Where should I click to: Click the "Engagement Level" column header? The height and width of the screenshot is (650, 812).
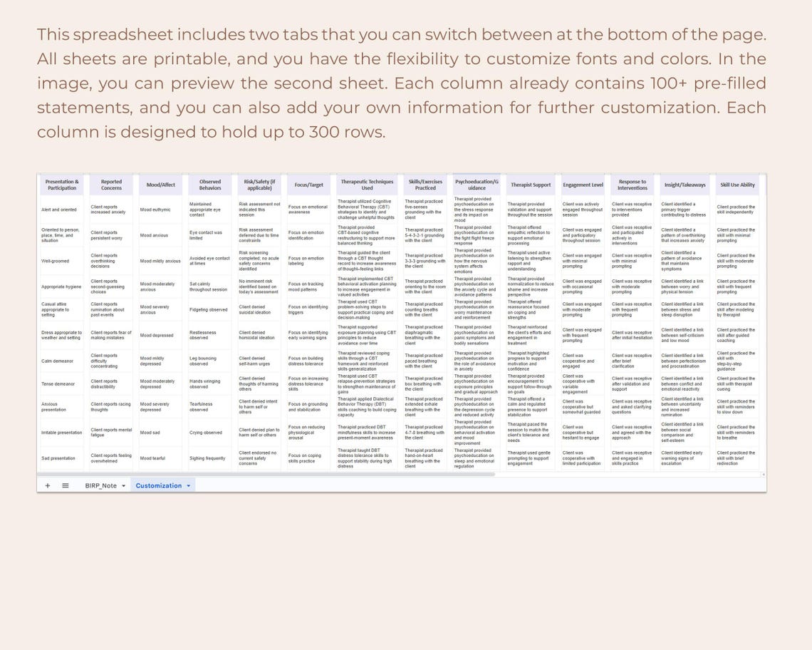pos(583,185)
